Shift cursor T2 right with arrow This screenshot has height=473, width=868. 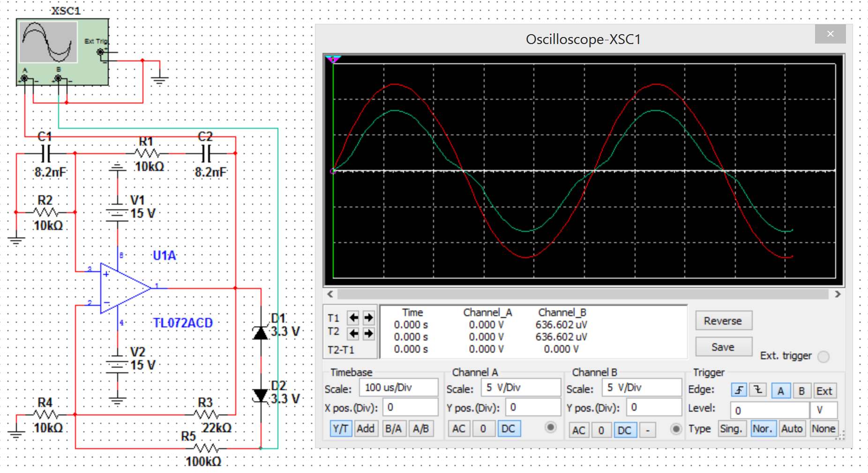pos(369,333)
